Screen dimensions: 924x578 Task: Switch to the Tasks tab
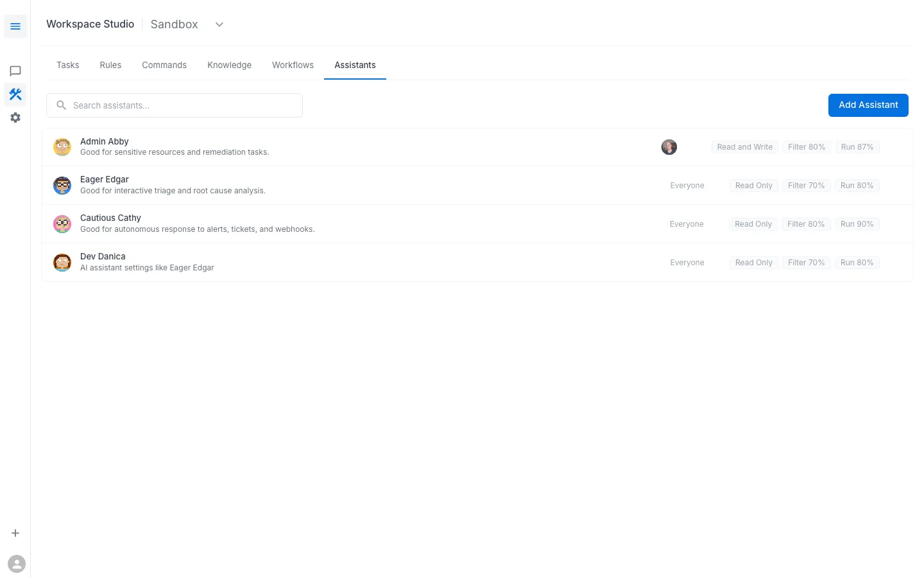[67, 65]
